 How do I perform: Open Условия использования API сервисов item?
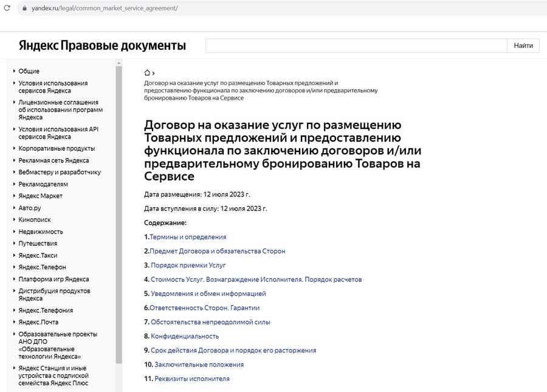tap(58, 133)
